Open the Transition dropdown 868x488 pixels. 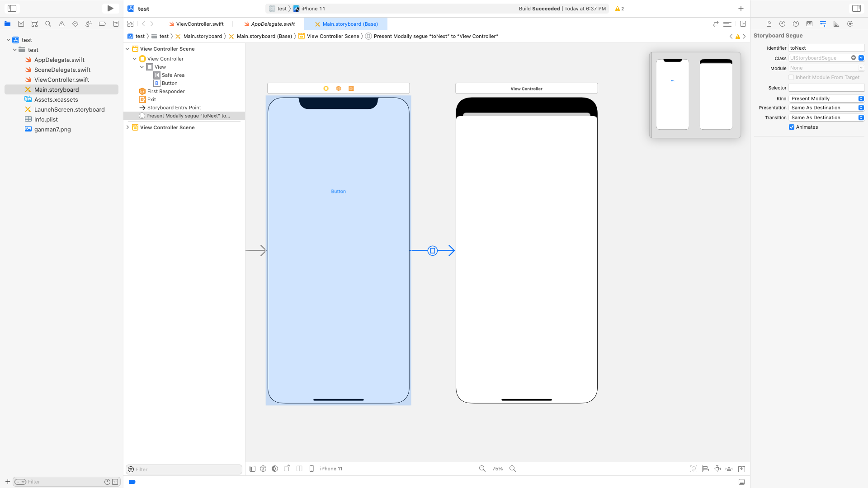coord(826,117)
